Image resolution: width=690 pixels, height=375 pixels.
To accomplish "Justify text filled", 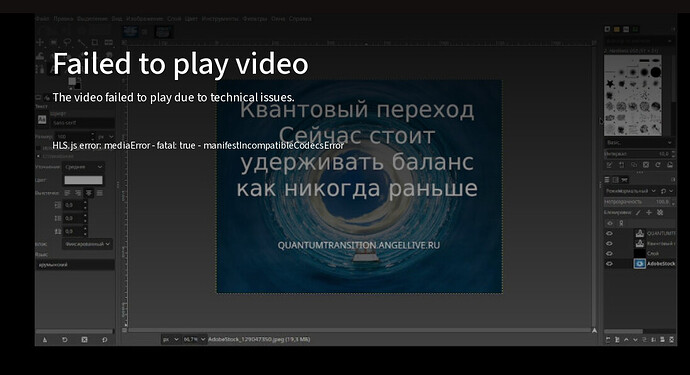I will click(100, 193).
